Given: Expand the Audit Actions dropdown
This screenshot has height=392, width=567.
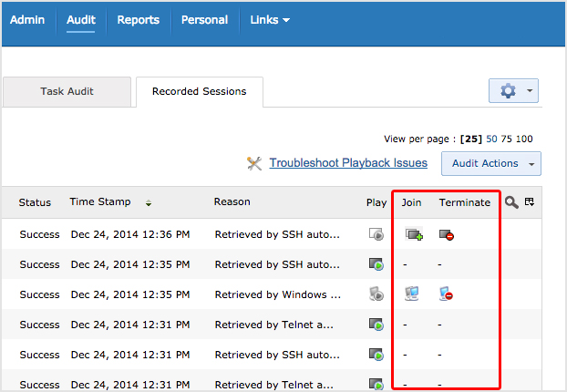Looking at the screenshot, I should point(490,164).
